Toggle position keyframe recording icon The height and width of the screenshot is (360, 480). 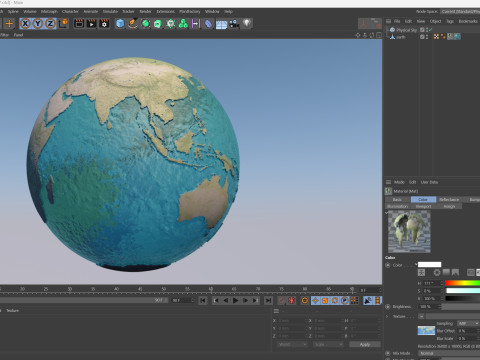click(x=315, y=301)
